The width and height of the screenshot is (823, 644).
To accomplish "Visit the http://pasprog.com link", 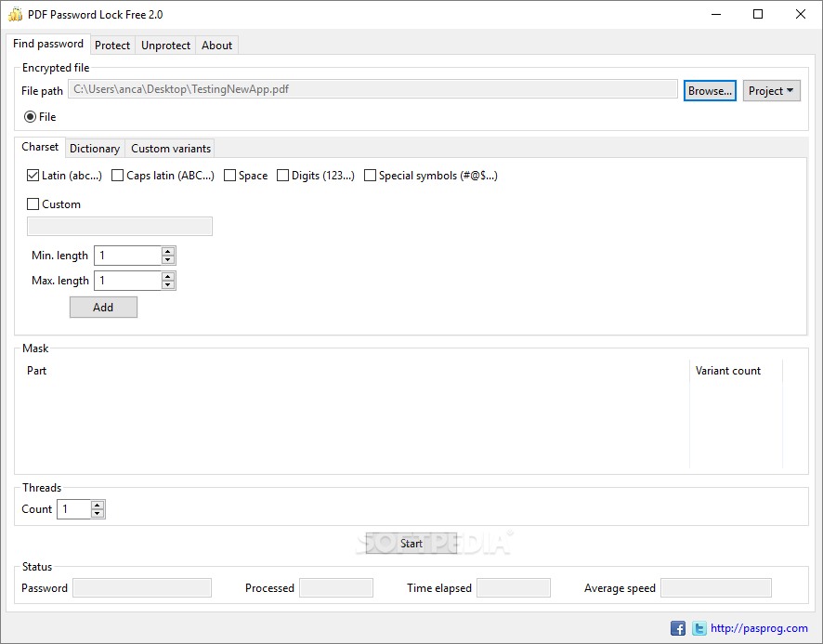I will coord(759,628).
